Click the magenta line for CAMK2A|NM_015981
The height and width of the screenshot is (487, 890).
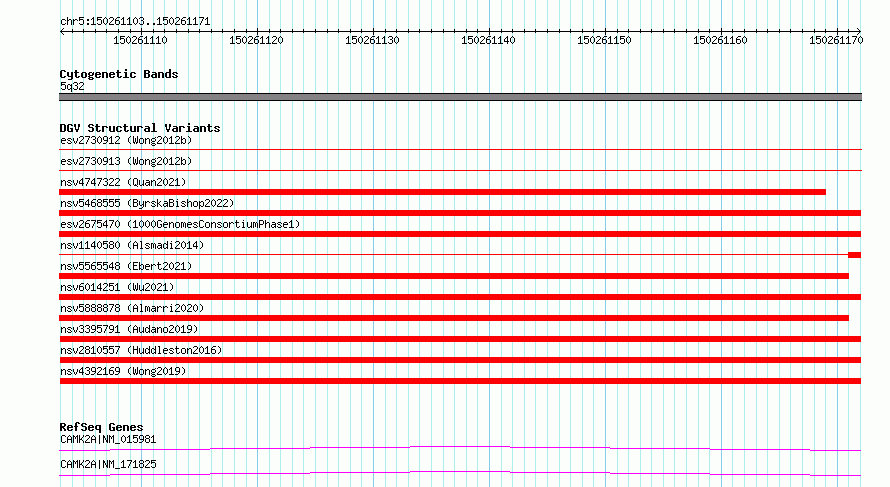[460, 448]
